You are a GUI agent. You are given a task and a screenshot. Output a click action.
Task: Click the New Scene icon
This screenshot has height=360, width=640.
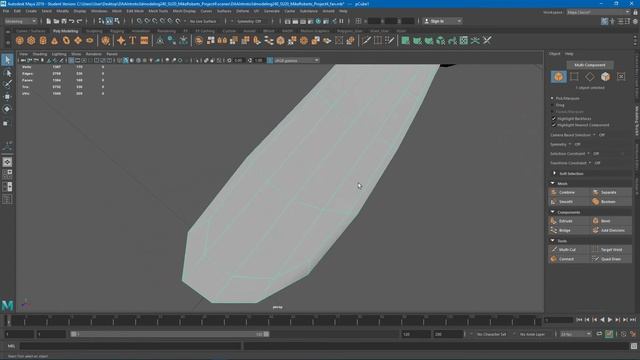click(x=49, y=21)
